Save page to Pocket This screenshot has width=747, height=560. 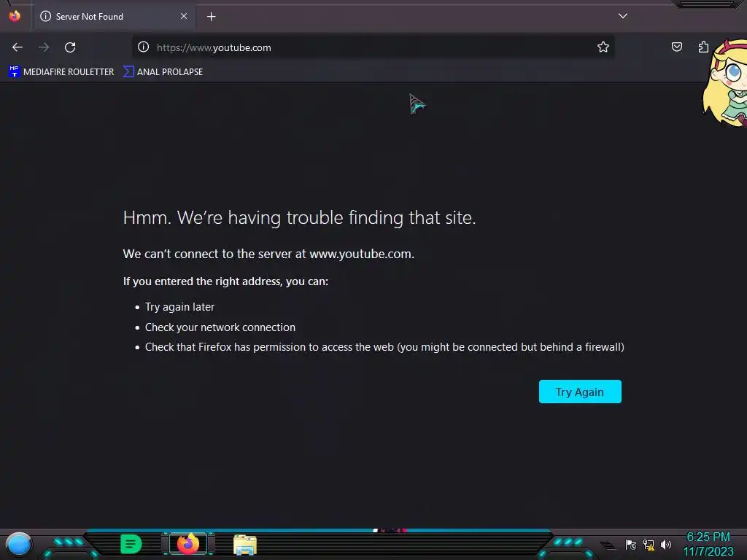pyautogui.click(x=676, y=47)
